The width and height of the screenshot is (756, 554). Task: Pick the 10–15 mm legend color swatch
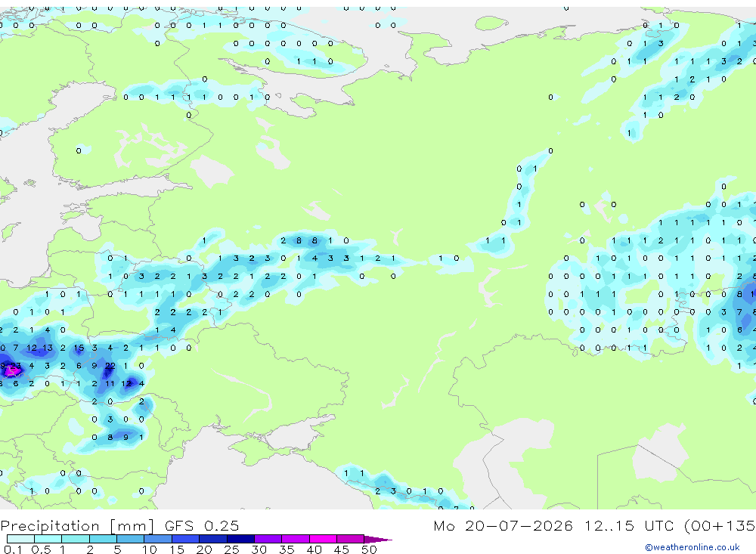(x=158, y=539)
